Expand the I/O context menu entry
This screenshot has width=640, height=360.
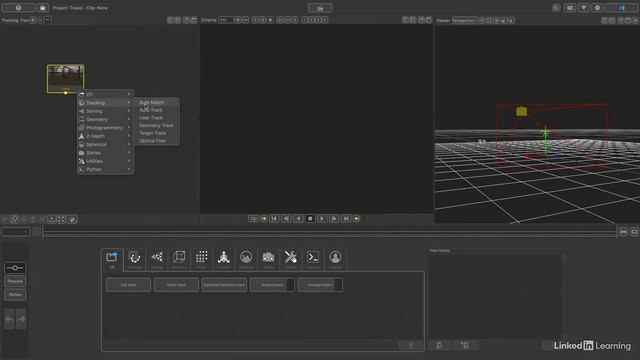[106, 94]
